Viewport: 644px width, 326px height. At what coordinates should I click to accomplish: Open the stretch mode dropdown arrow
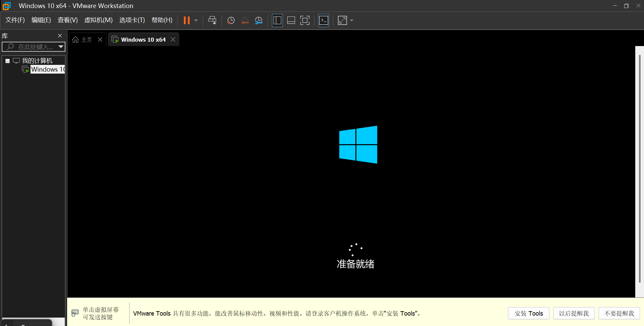[x=352, y=21]
